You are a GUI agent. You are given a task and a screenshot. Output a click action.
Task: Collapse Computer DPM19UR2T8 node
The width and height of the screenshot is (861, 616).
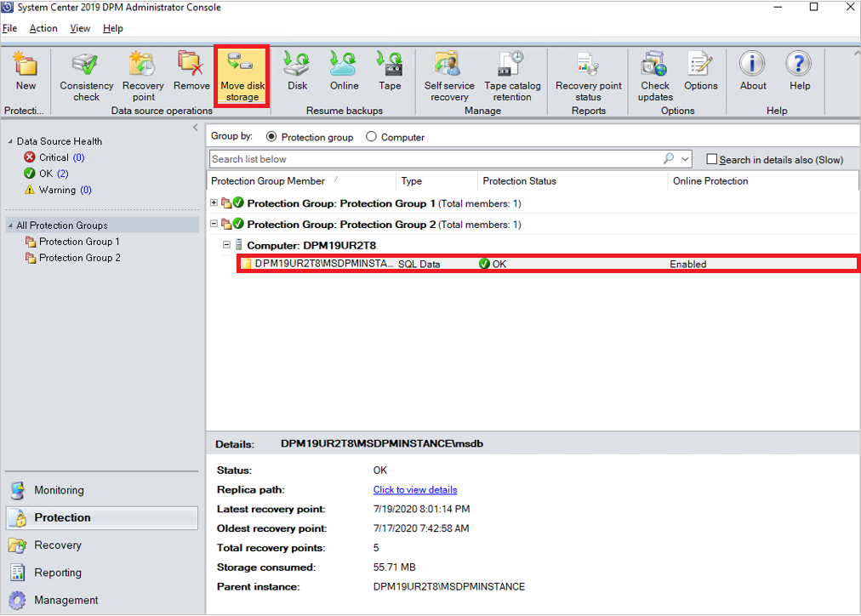[226, 244]
